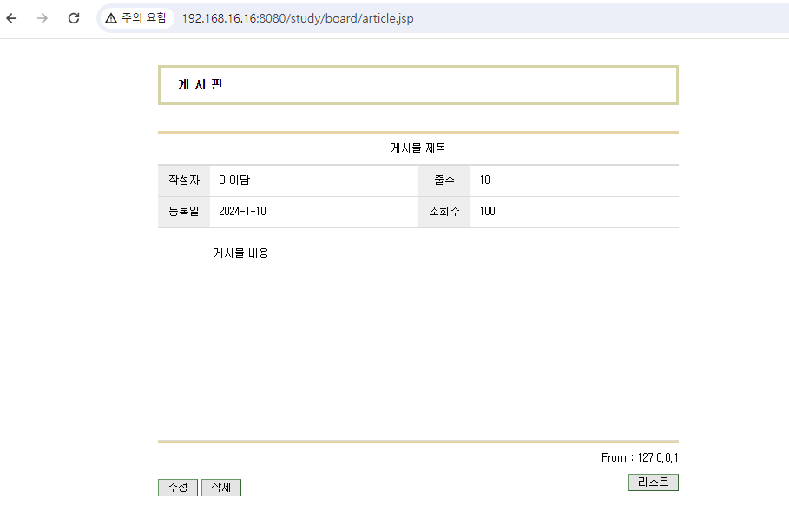The height and width of the screenshot is (532, 789).
Task: Select the 등록일 label cell
Action: [184, 212]
